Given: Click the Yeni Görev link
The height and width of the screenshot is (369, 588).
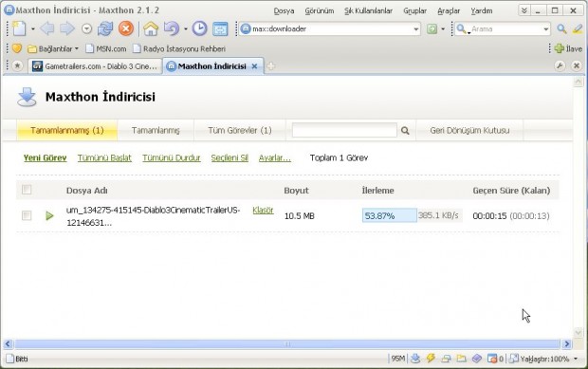Looking at the screenshot, I should tap(45, 157).
